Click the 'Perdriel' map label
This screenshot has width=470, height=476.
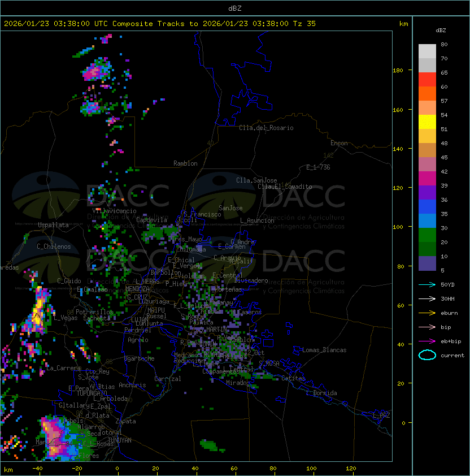(138, 330)
